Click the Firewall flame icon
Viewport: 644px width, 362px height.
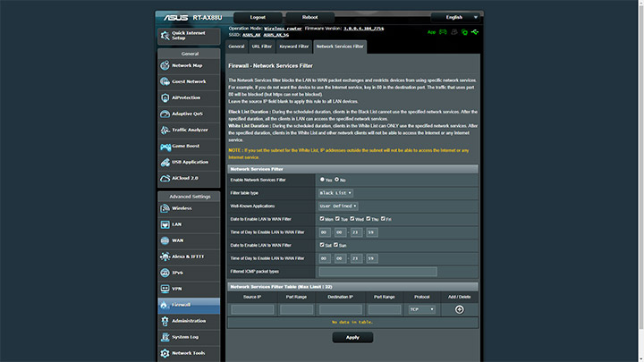pos(165,305)
